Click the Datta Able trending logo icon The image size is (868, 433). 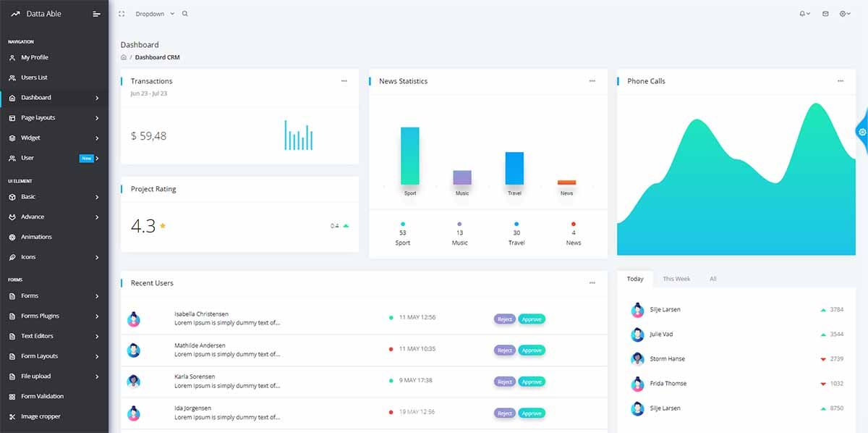coord(15,14)
